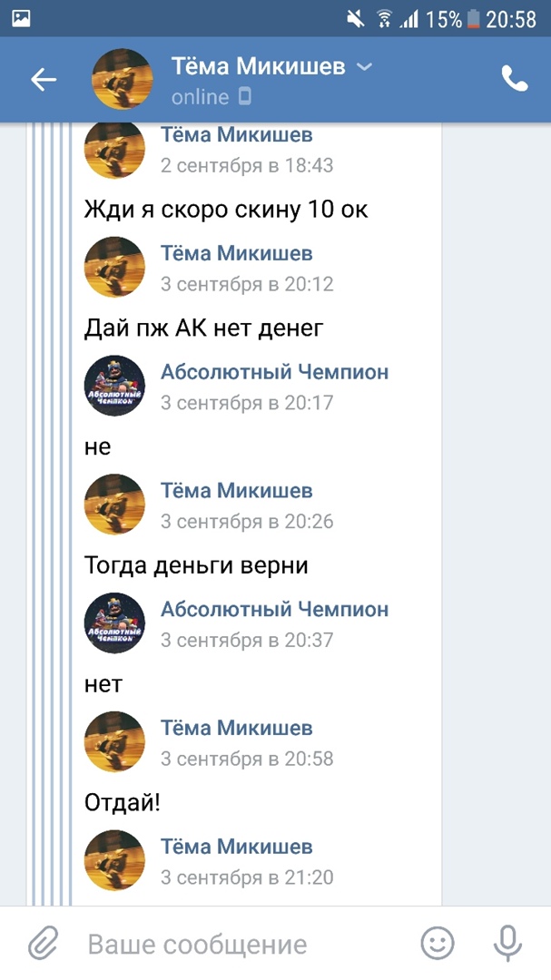Open Тёма Микишев chat header name
551x980 pixels.
click(x=260, y=66)
